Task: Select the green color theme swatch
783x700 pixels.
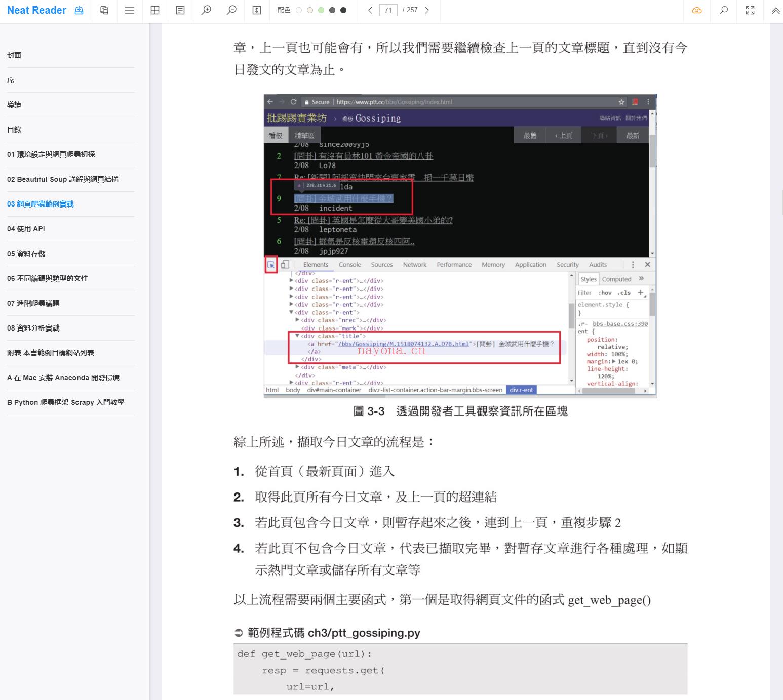Action: tap(321, 10)
